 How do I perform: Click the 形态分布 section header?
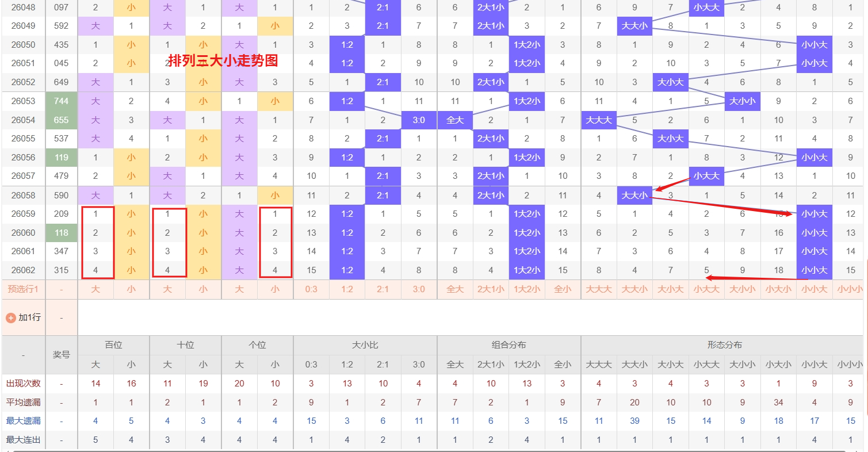(724, 344)
